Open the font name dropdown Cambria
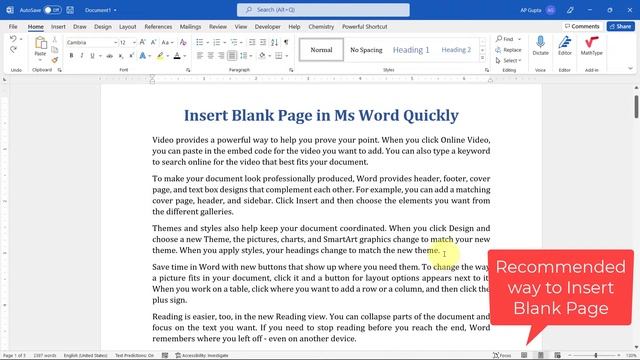This screenshot has height=360, width=640. point(116,42)
